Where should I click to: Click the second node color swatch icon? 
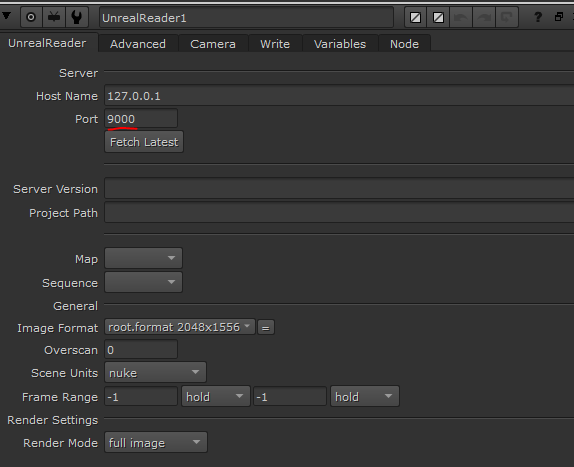click(x=438, y=17)
